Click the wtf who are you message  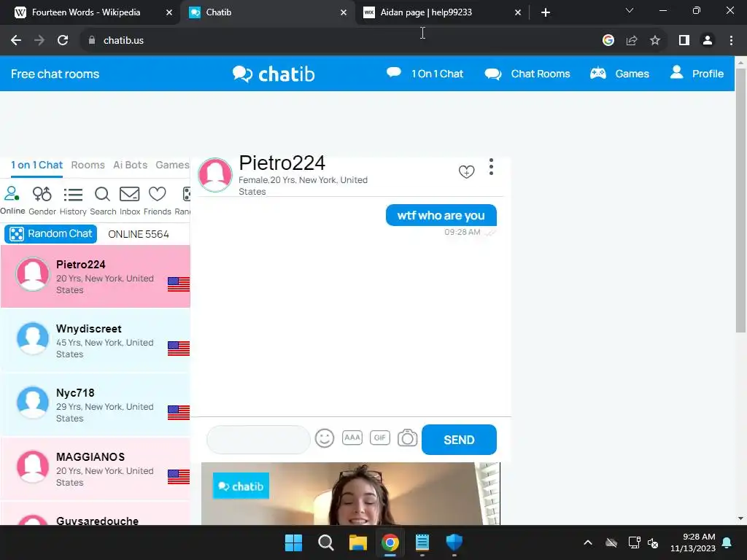[x=441, y=215]
